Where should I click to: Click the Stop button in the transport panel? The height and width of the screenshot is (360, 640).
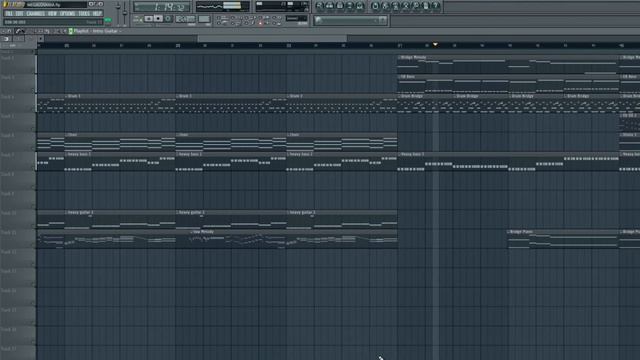pyautogui.click(x=158, y=19)
